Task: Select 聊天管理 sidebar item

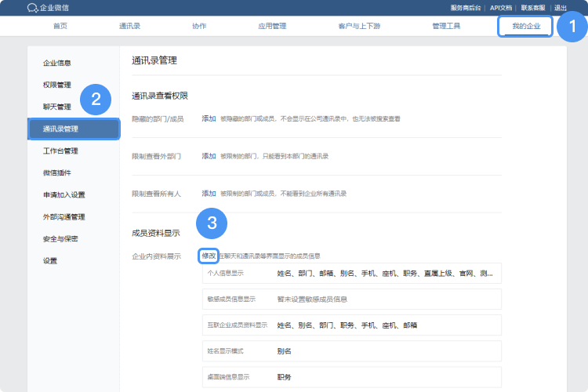Action: pyautogui.click(x=57, y=107)
